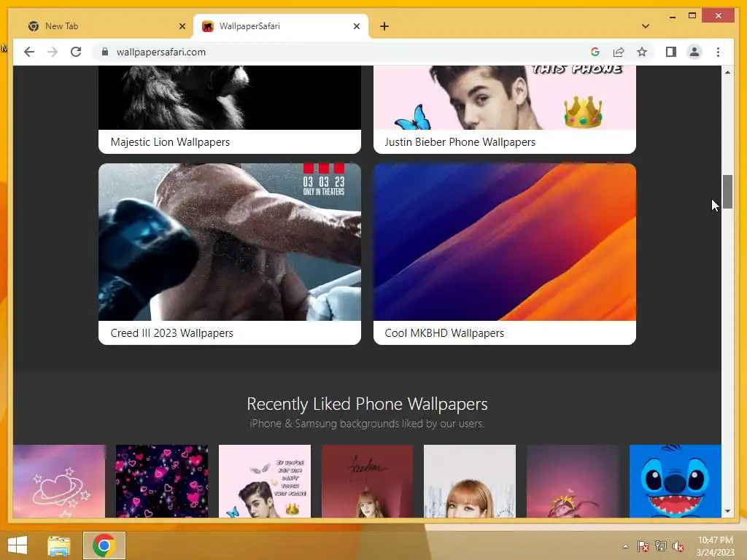Click the Chrome taskbar icon
The width and height of the screenshot is (747, 560).
click(104, 545)
